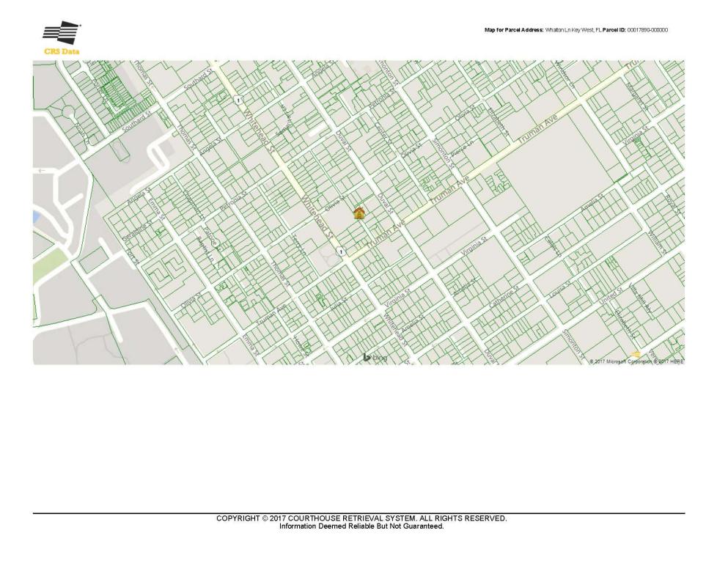This screenshot has width=728, height=563.
Task: Click the Geraldine St label
Action: tap(137, 231)
